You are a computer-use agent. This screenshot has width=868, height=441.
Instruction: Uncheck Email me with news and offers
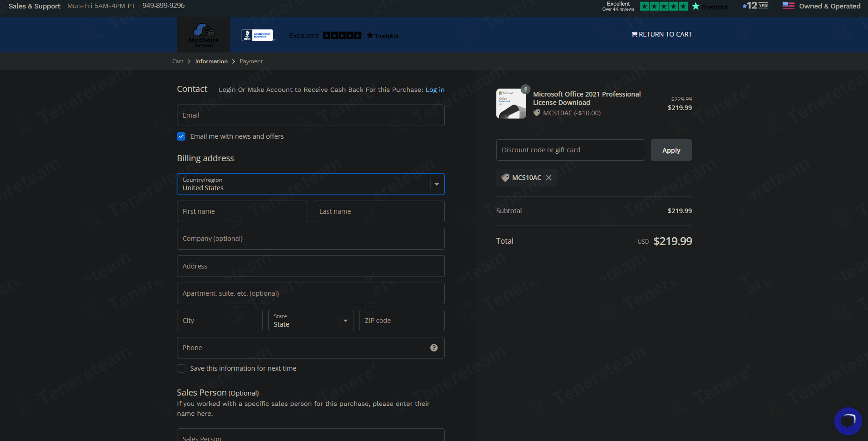tap(181, 136)
